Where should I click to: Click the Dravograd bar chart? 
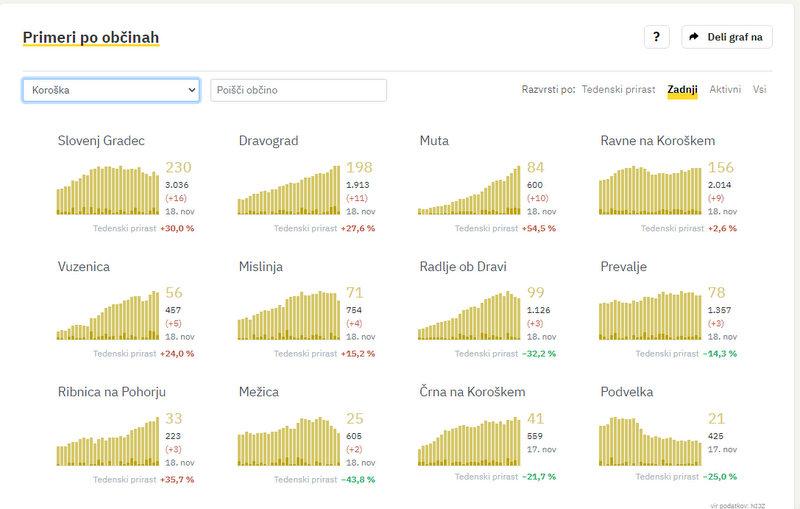pos(289,190)
